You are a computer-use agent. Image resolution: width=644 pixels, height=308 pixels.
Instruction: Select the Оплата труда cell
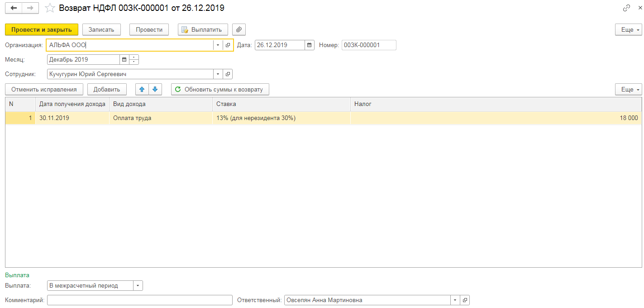coord(161,118)
